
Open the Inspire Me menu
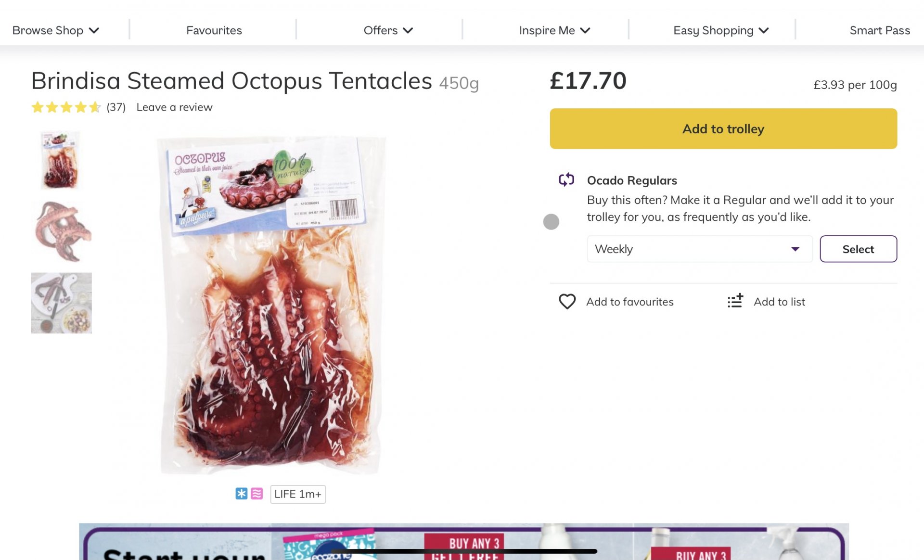(554, 30)
